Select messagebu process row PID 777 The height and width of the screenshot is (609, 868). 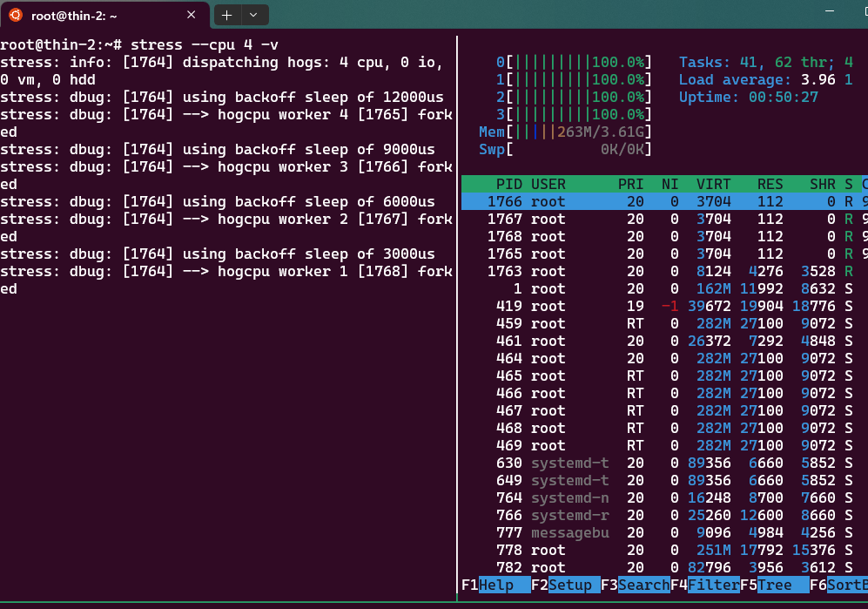pyautogui.click(x=664, y=533)
